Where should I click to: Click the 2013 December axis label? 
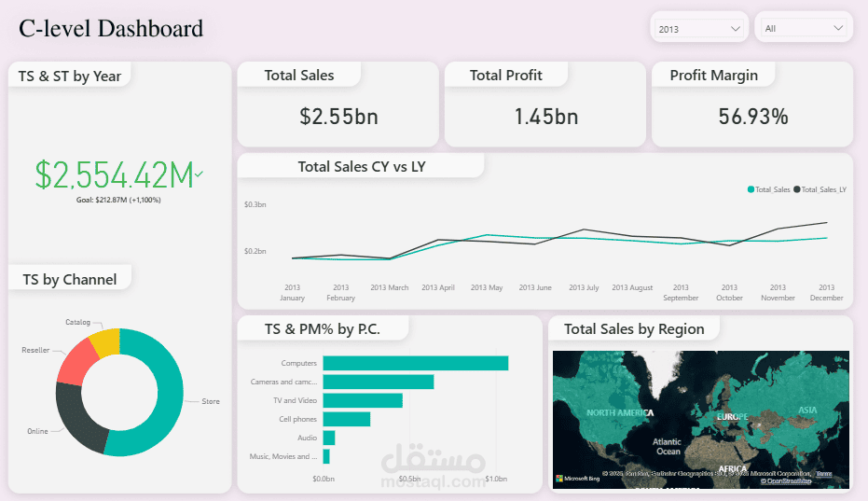826,293
